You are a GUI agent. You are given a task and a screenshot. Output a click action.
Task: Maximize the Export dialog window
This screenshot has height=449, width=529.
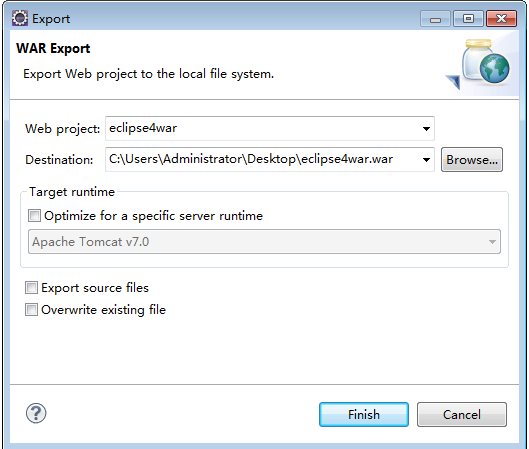tap(468, 19)
